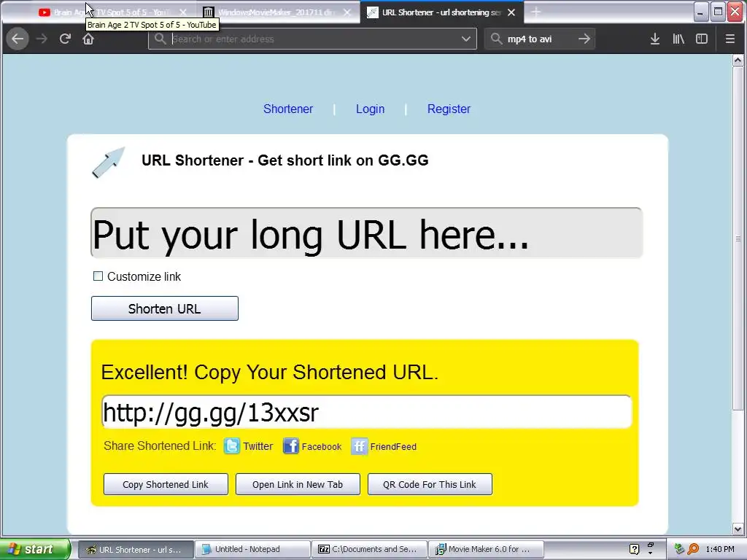Close the URL Shortener tab
This screenshot has height=560, width=747.
(x=511, y=12)
